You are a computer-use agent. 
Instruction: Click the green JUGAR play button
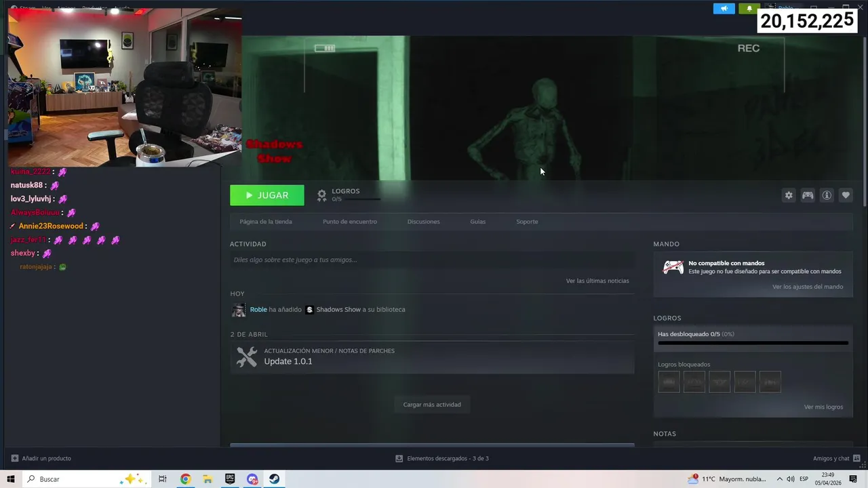point(267,195)
